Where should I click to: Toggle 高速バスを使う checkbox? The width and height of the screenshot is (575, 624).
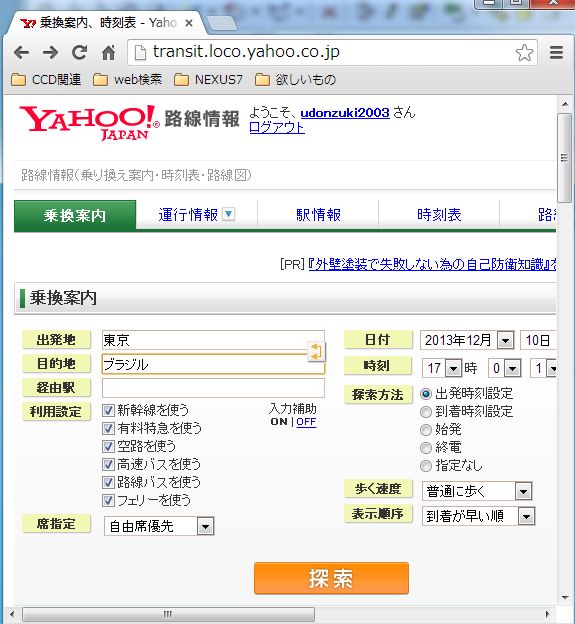point(108,464)
